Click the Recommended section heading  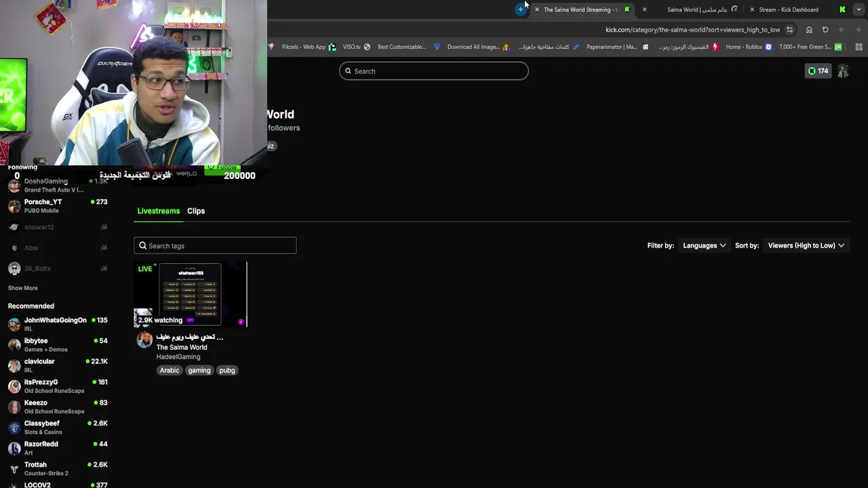31,306
